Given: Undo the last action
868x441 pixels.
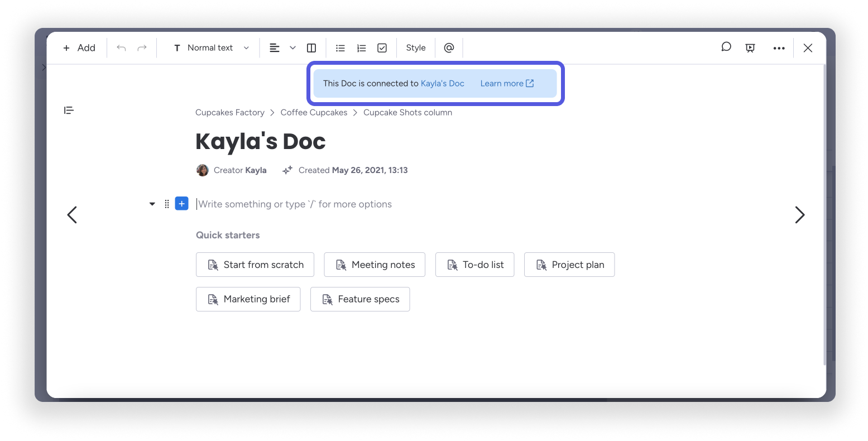Looking at the screenshot, I should click(121, 48).
